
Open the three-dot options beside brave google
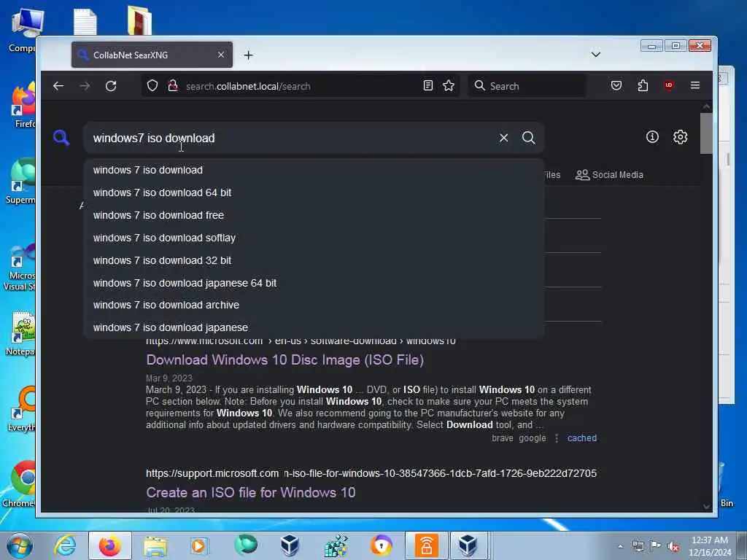pos(557,438)
